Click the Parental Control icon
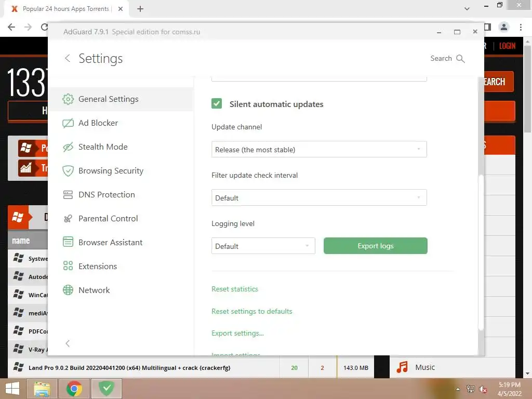The height and width of the screenshot is (399, 532). (68, 219)
